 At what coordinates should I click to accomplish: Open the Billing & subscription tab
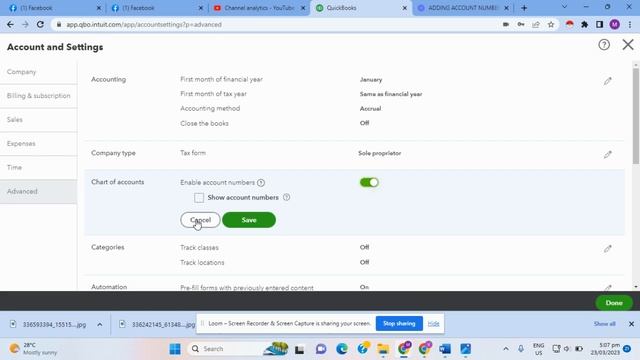(38, 96)
